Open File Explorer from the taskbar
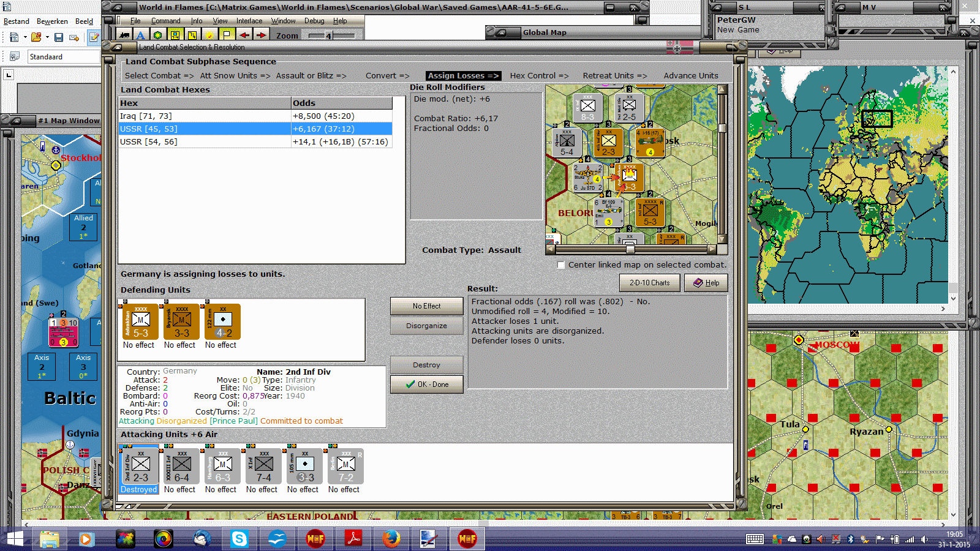This screenshot has width=980, height=551. 50,539
